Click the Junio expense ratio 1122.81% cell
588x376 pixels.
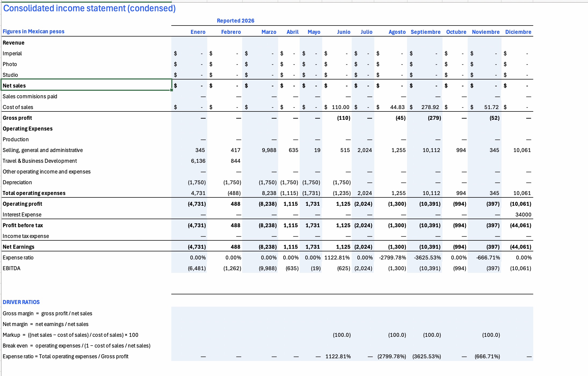[337, 258]
